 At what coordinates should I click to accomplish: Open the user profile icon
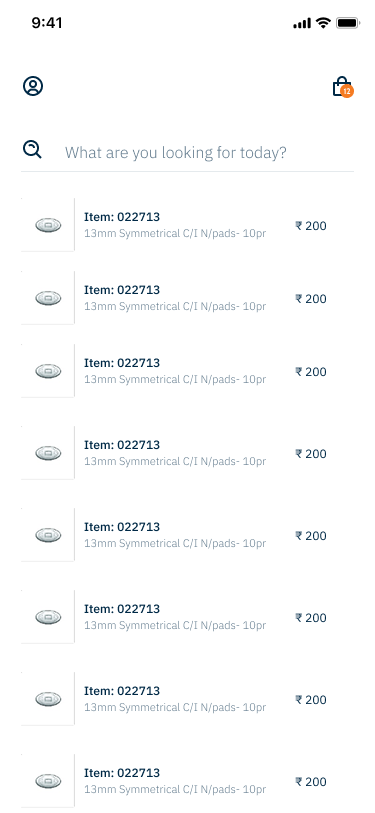click(33, 86)
